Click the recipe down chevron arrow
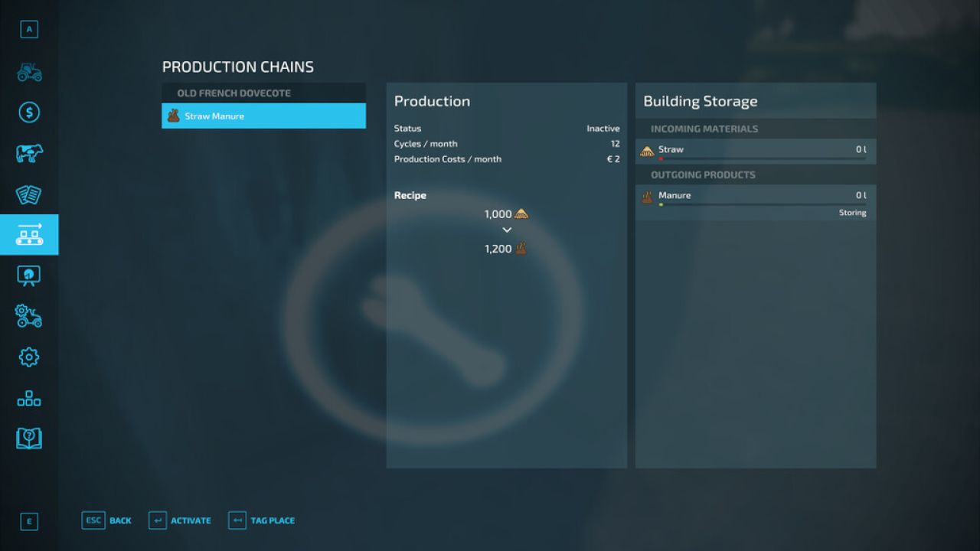 coord(507,230)
